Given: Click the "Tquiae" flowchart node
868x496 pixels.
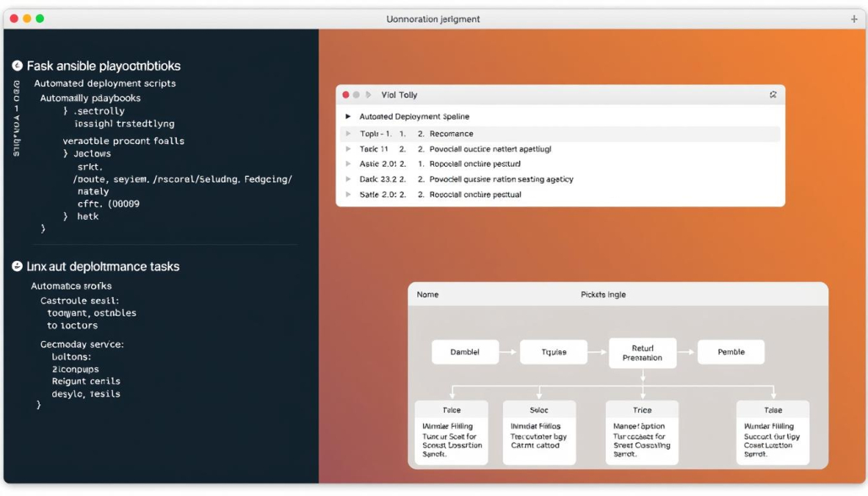Looking at the screenshot, I should (x=554, y=351).
